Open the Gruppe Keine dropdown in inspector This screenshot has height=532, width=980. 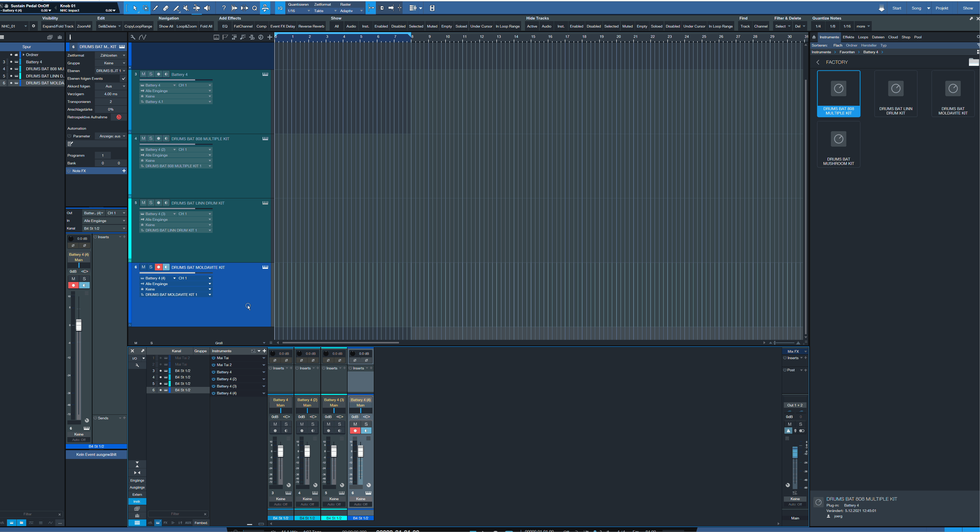110,63
